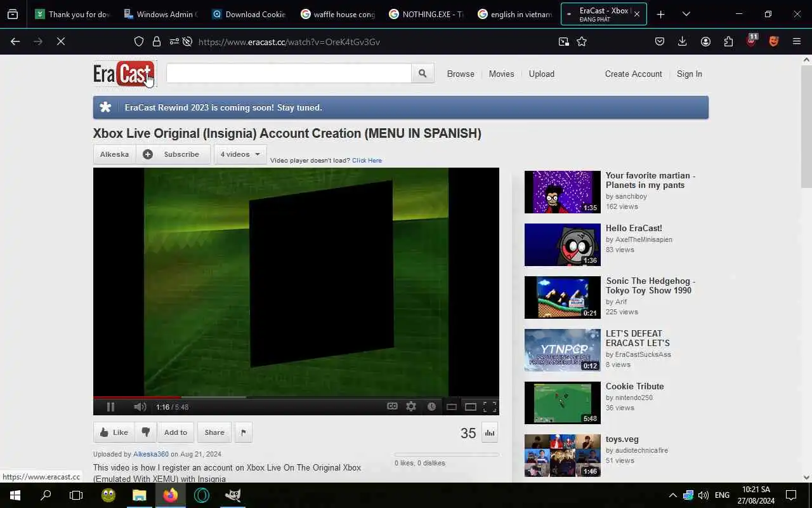Click the 'Click Here' player link

click(x=367, y=161)
